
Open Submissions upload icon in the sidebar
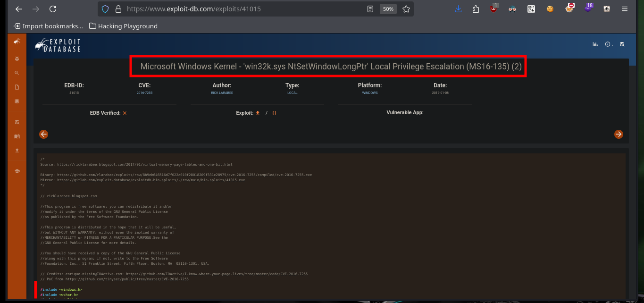[17, 151]
